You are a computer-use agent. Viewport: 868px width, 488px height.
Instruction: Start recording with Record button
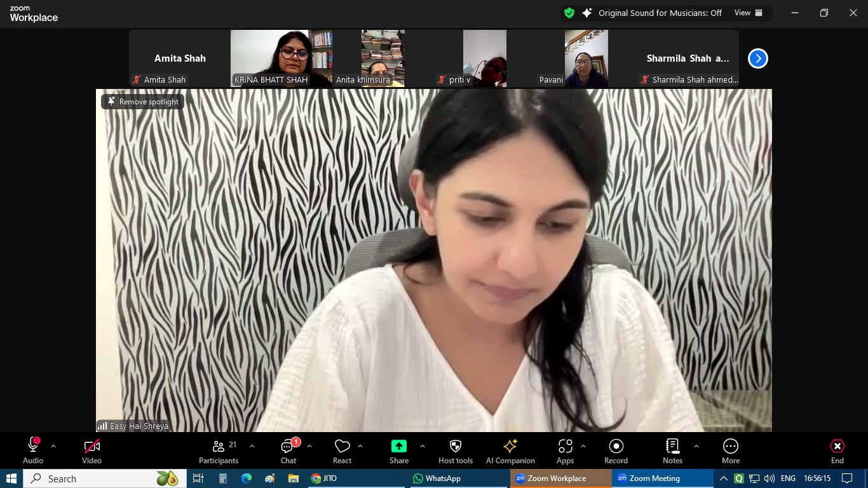(x=615, y=451)
